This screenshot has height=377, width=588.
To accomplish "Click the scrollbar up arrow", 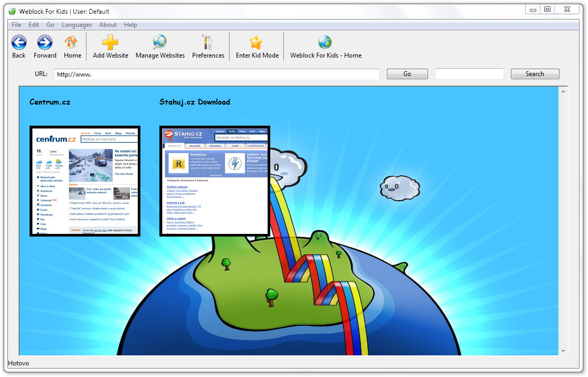I will pyautogui.click(x=563, y=91).
